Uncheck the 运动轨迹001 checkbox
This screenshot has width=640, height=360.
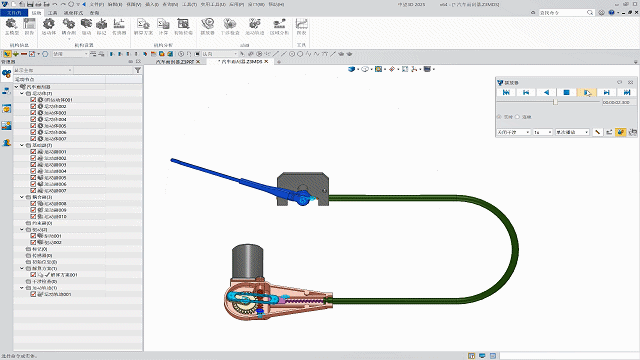(33, 294)
